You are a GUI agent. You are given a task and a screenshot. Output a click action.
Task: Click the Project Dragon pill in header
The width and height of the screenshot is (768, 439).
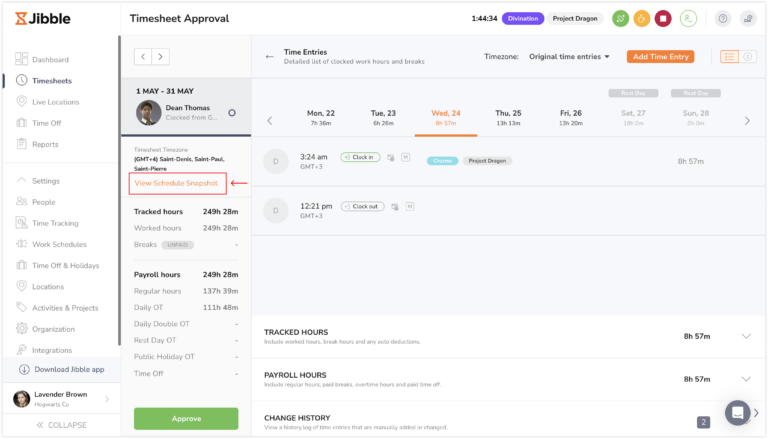pos(575,19)
